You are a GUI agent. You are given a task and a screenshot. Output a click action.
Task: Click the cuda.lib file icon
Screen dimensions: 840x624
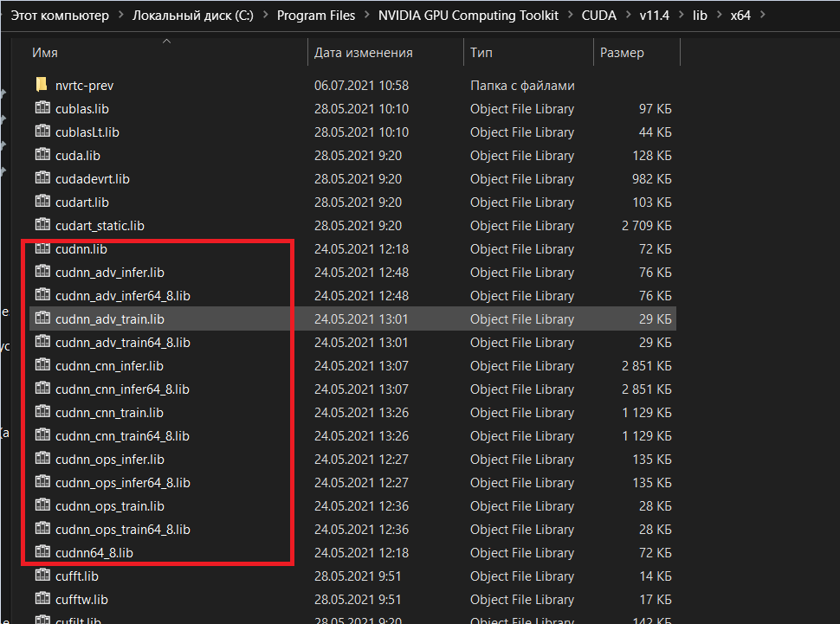pos(42,156)
